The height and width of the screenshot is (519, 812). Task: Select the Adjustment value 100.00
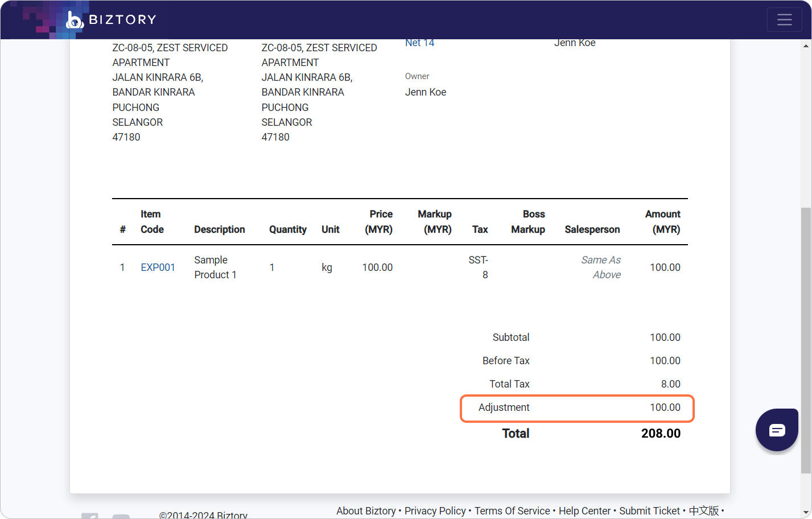coord(665,407)
